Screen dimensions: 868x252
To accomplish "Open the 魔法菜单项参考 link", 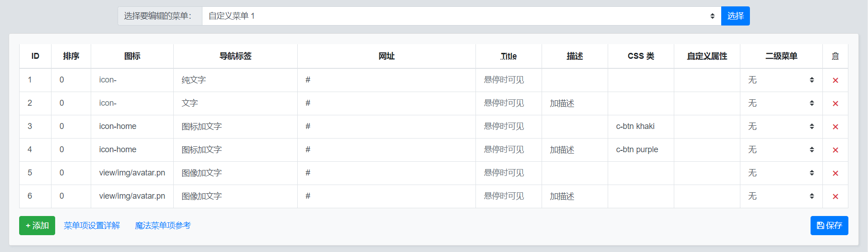I will point(163,226).
